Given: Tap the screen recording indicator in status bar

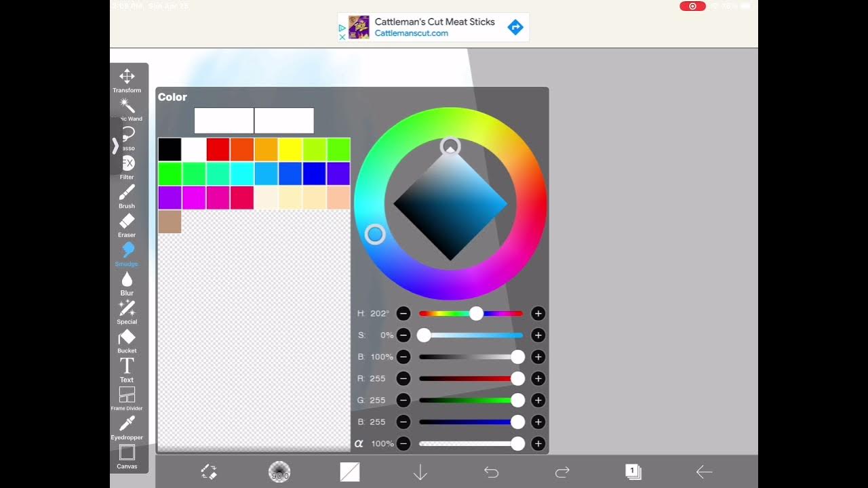Looking at the screenshot, I should pyautogui.click(x=692, y=6).
